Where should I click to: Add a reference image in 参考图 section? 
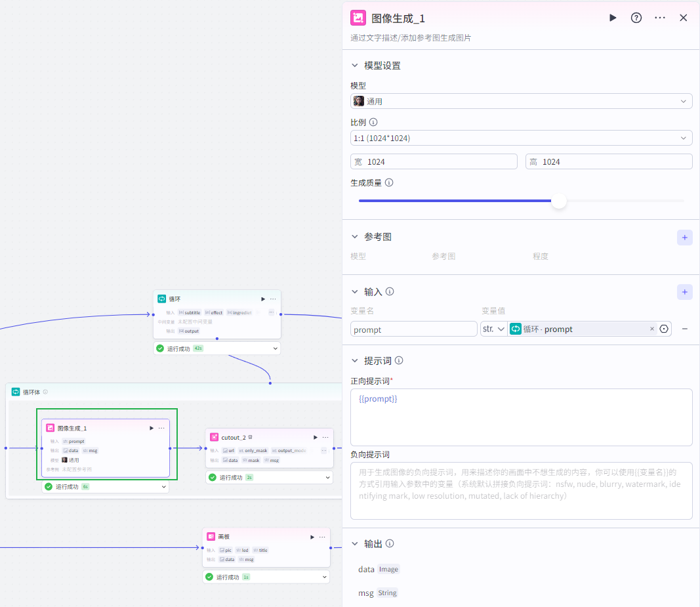point(684,238)
